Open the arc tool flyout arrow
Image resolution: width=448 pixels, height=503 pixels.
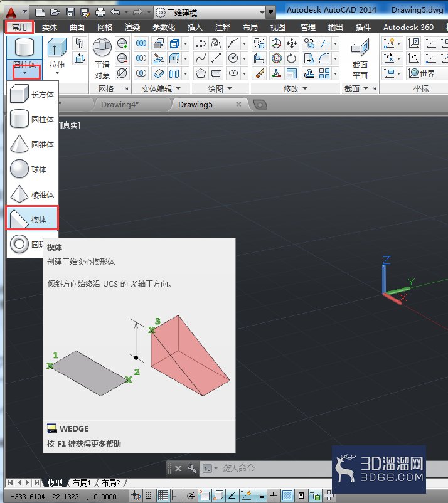[245, 43]
